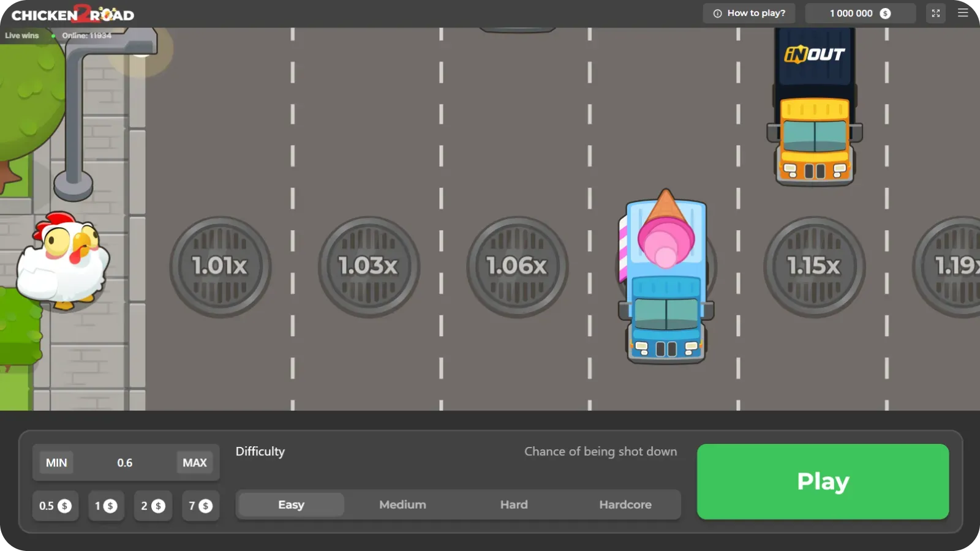Click the Online: 11934 counter
This screenshot has width=980, height=551.
pyautogui.click(x=86, y=36)
